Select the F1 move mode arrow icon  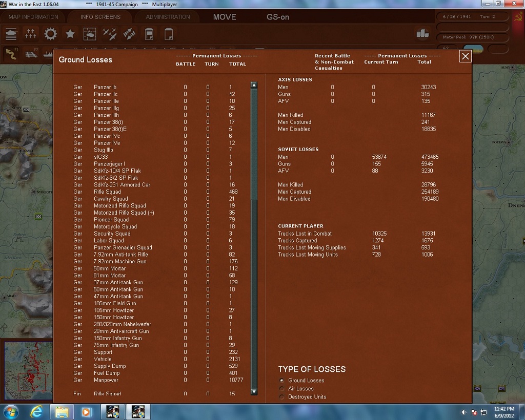coord(11,54)
